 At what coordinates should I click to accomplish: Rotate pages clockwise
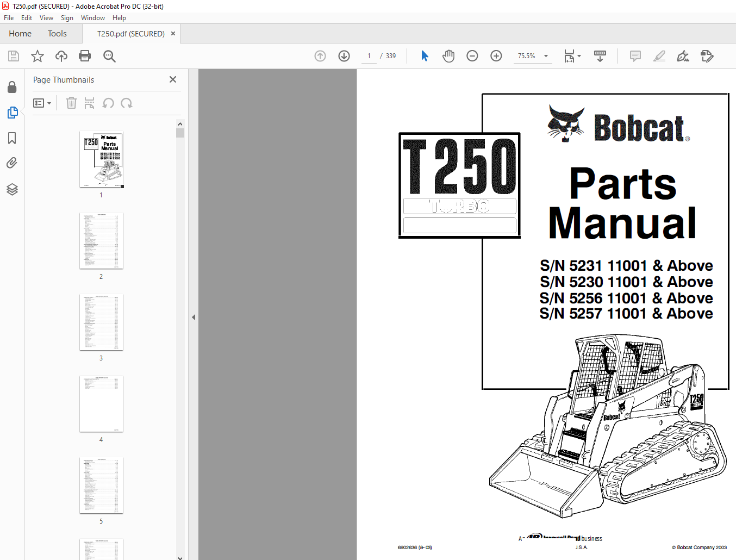[127, 103]
